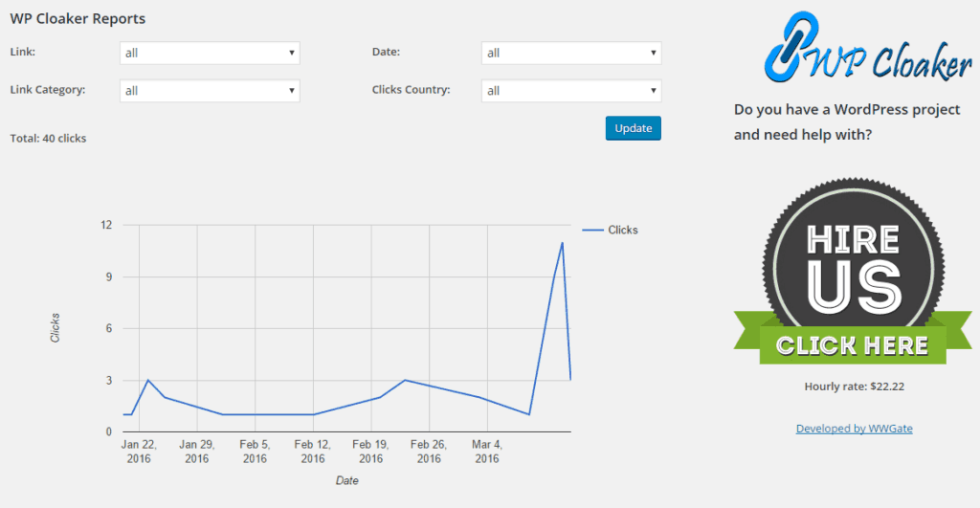Open the Link dropdown
The width and height of the screenshot is (980, 508).
tap(210, 54)
